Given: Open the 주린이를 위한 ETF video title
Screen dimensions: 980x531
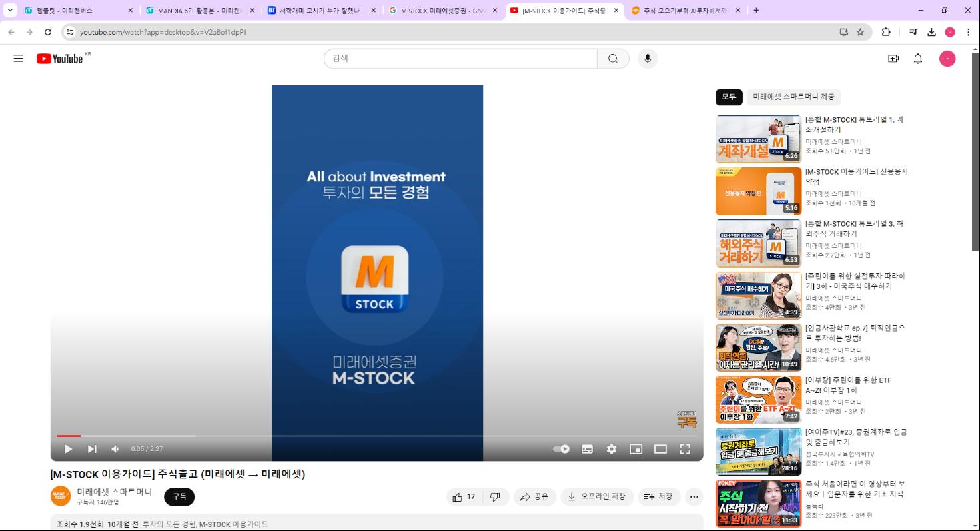Looking at the screenshot, I should click(848, 385).
